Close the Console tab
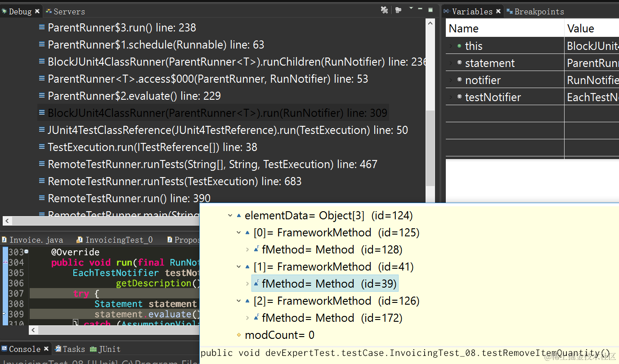The width and height of the screenshot is (619, 364). 46,349
